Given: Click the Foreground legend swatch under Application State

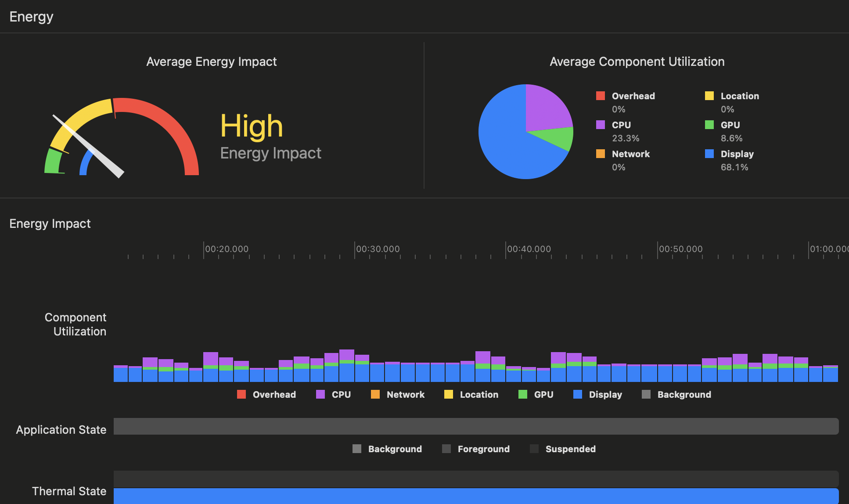Looking at the screenshot, I should click(x=446, y=449).
